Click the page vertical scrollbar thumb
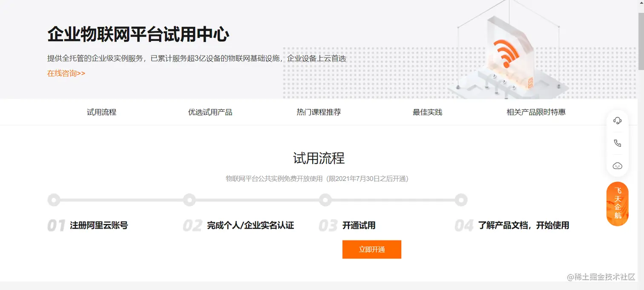The width and height of the screenshot is (644, 290). click(x=641, y=41)
